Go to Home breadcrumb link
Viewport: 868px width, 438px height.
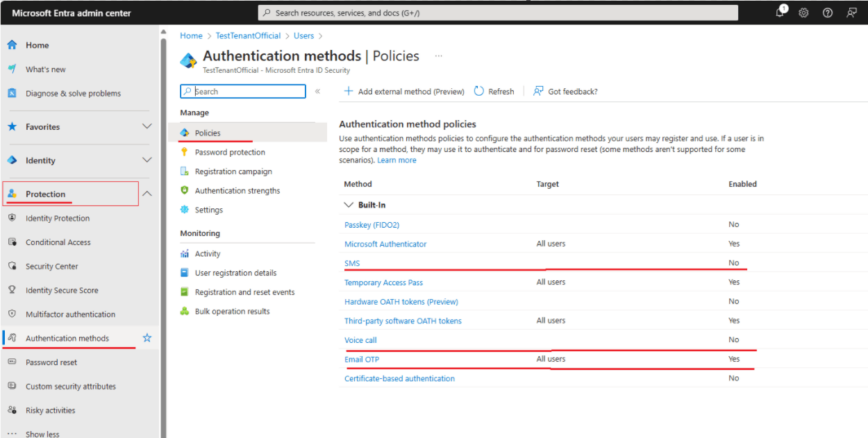coord(191,35)
